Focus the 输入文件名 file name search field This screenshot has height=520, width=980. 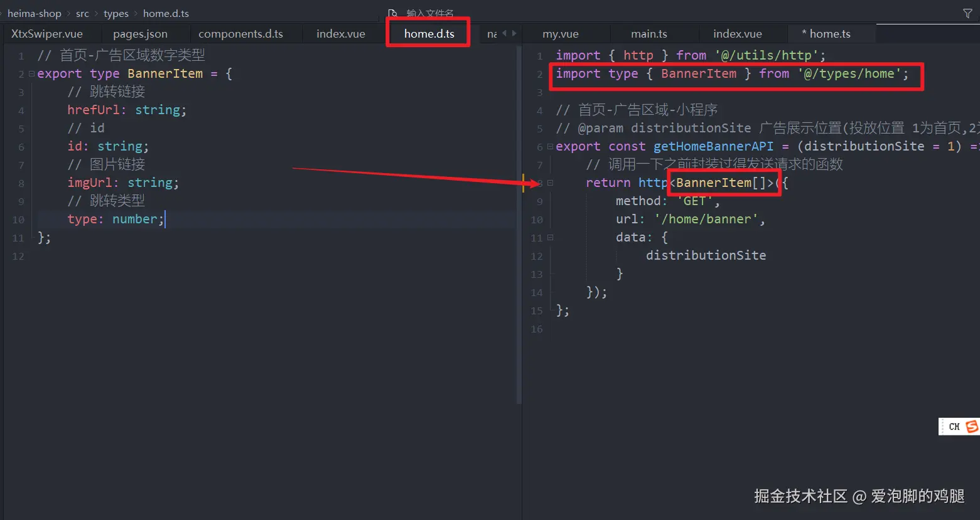430,13
